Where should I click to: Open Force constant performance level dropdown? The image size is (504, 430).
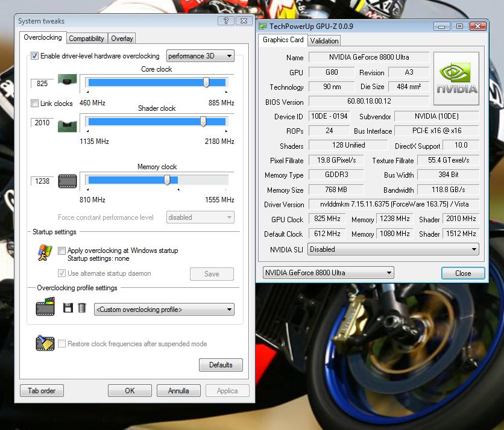click(200, 217)
